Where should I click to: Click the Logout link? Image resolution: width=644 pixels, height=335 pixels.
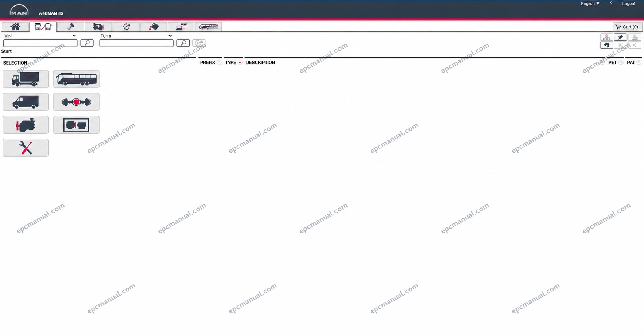tap(629, 4)
